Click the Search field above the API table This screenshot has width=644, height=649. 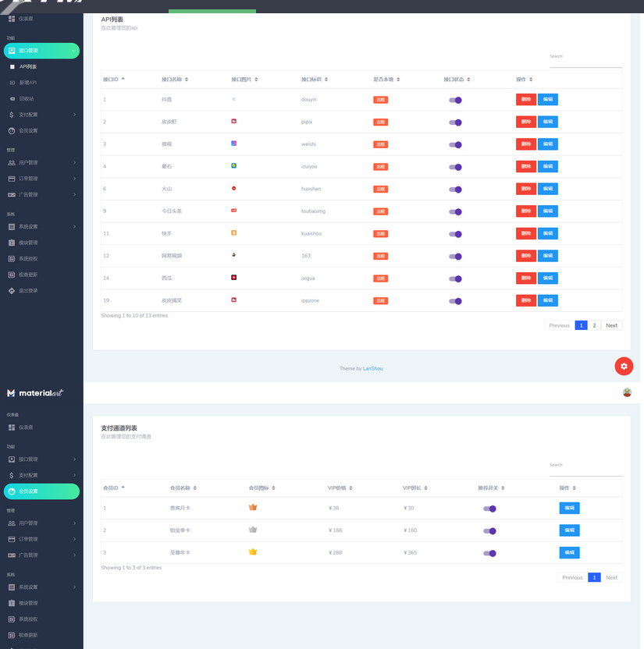585,62
